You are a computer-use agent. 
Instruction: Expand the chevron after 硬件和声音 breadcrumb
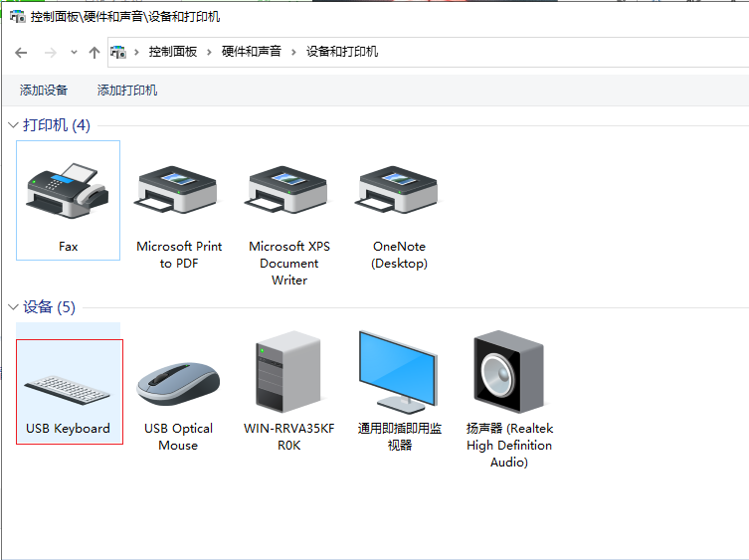click(294, 52)
